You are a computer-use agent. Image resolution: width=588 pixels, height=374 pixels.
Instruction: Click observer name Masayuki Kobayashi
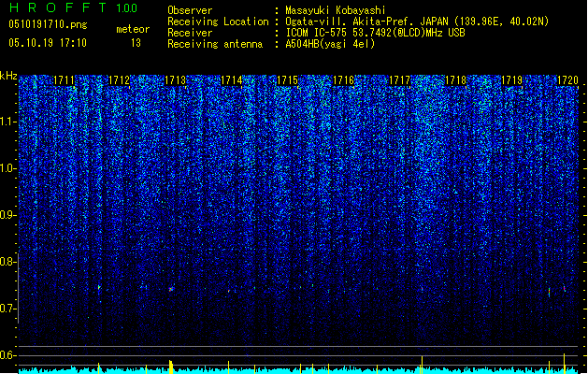coord(336,10)
